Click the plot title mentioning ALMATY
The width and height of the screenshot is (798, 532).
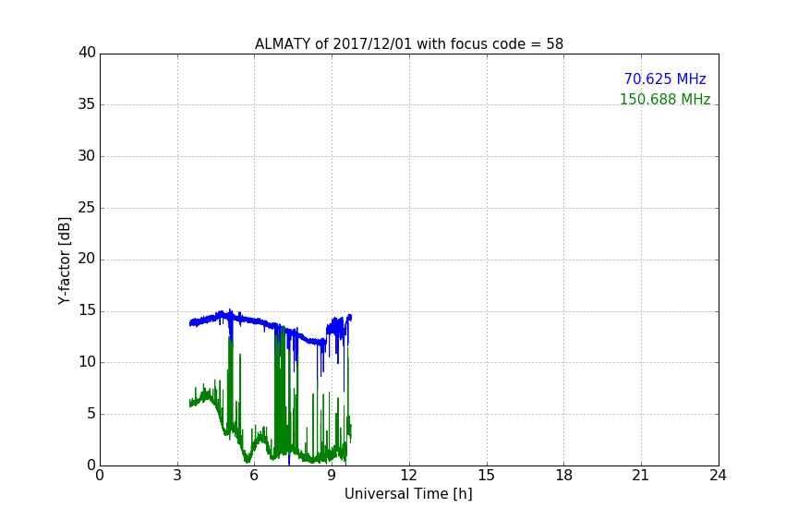[409, 44]
